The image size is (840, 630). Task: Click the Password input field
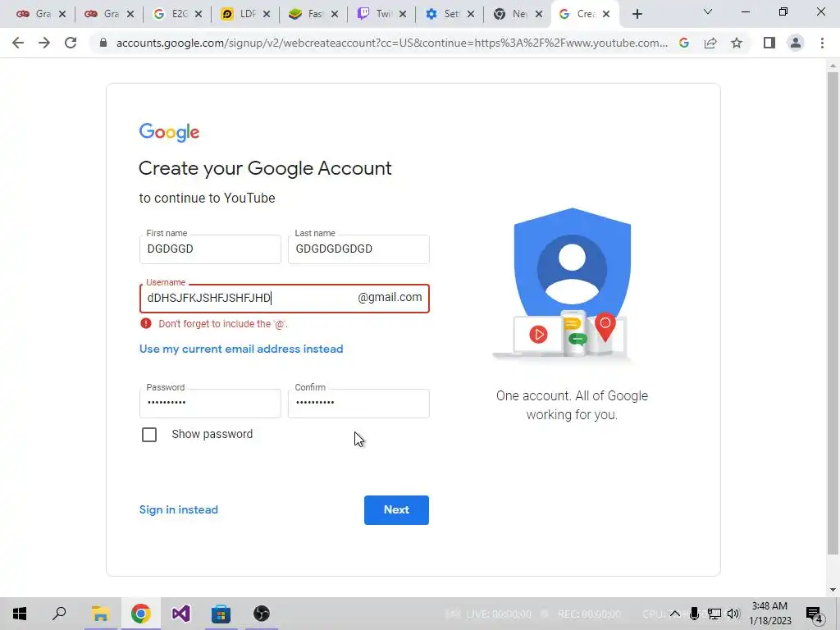(x=210, y=404)
